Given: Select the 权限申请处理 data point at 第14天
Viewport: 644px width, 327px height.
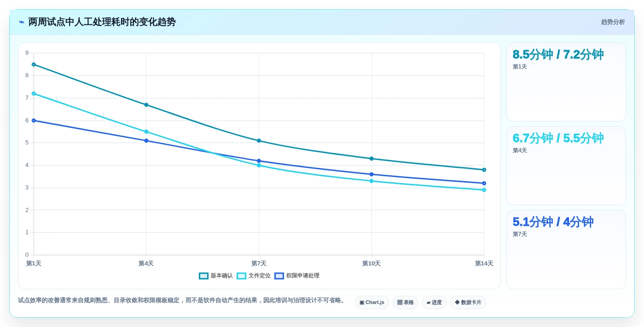Looking at the screenshot, I should point(484,183).
